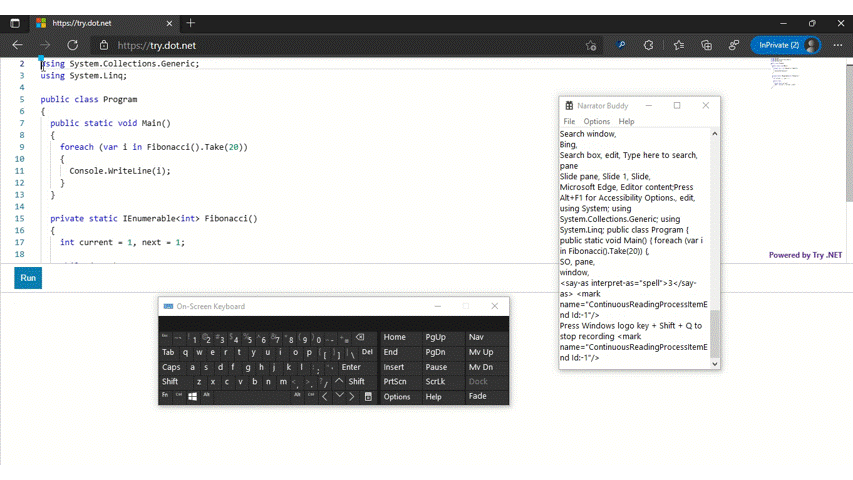Open the Collections icon
Viewport: 853px width, 480px height.
706,45
